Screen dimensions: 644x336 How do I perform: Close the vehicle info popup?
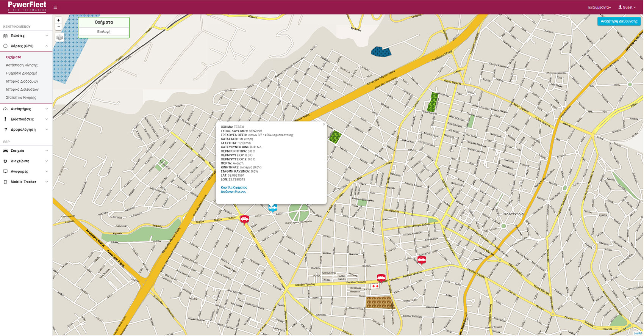click(324, 124)
